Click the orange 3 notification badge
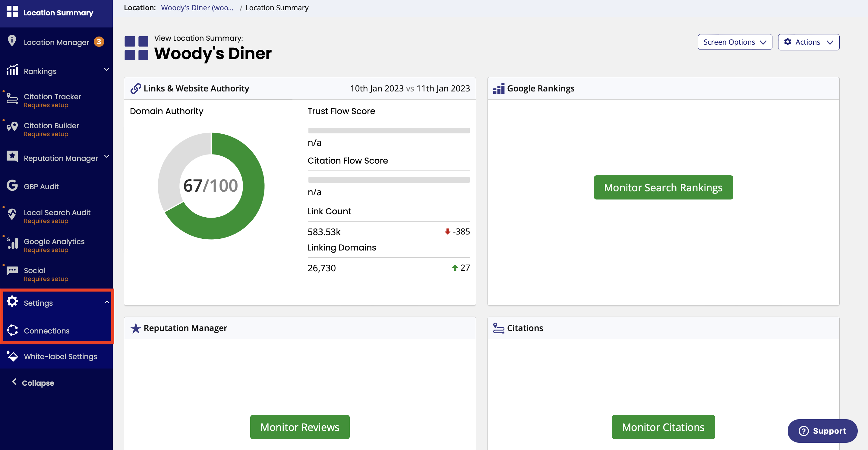This screenshot has width=868, height=450. click(99, 42)
